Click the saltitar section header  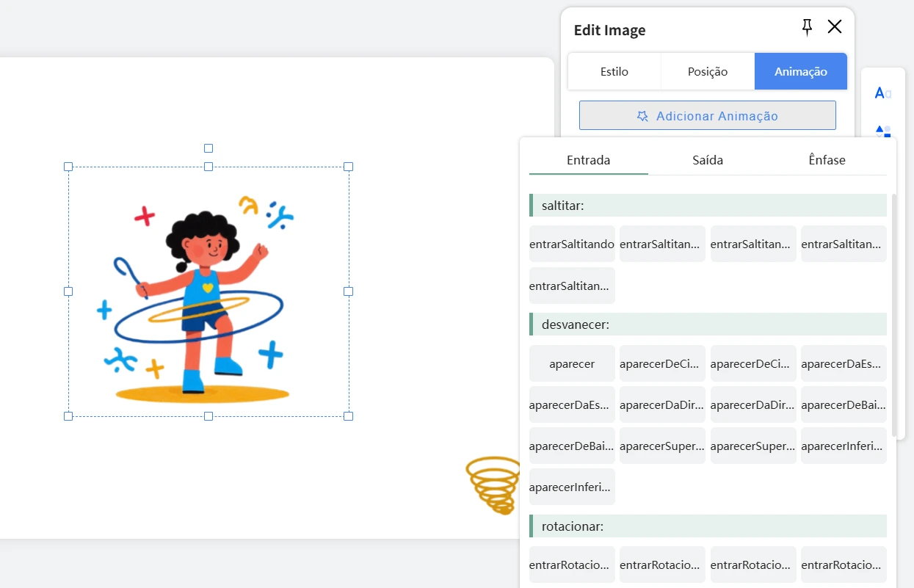[708, 206]
